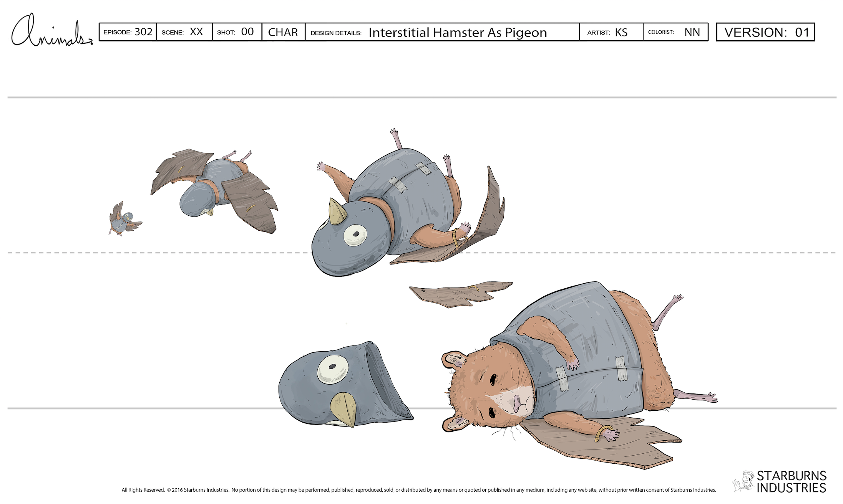Click the copyright notice text at bottom
Image resolution: width=843 pixels, height=504 pixels.
tap(419, 490)
